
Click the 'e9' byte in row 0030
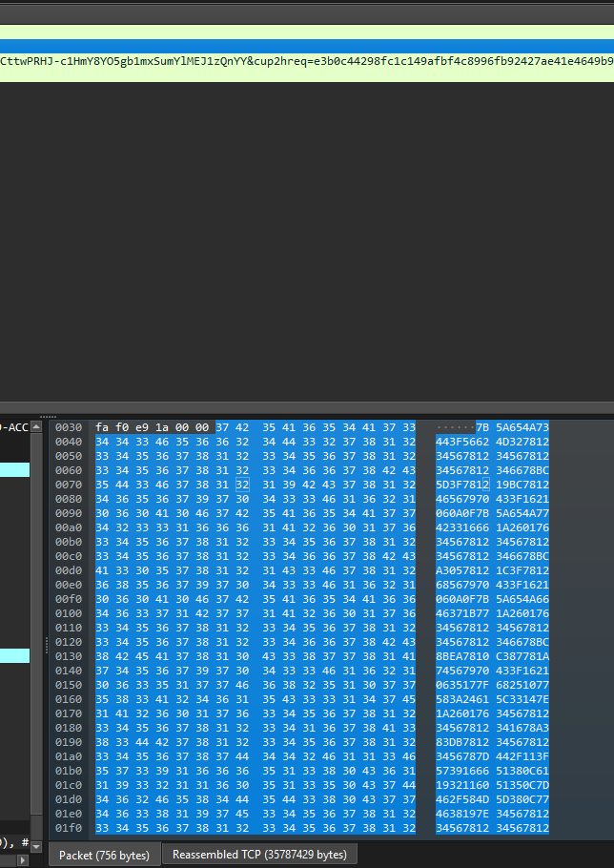coord(142,427)
